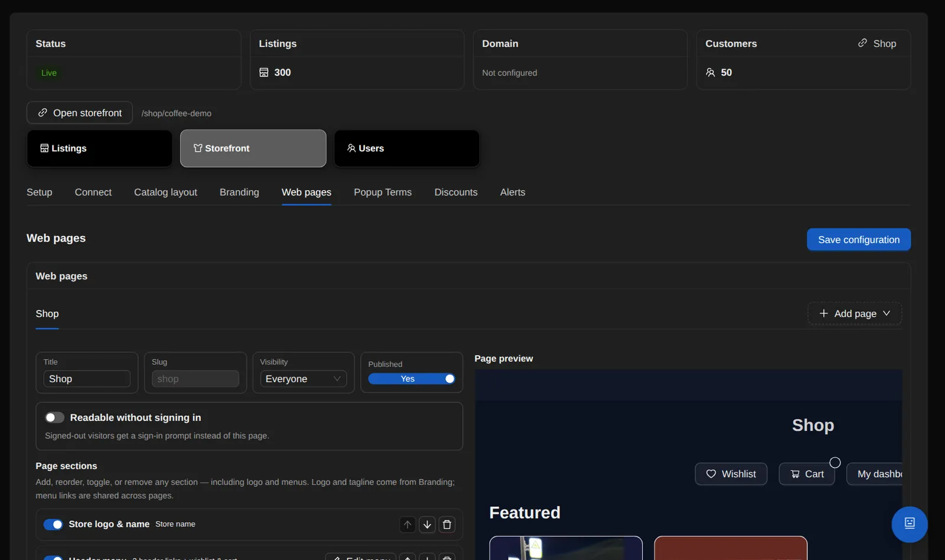Click the listings count icon beside 300

tap(264, 72)
